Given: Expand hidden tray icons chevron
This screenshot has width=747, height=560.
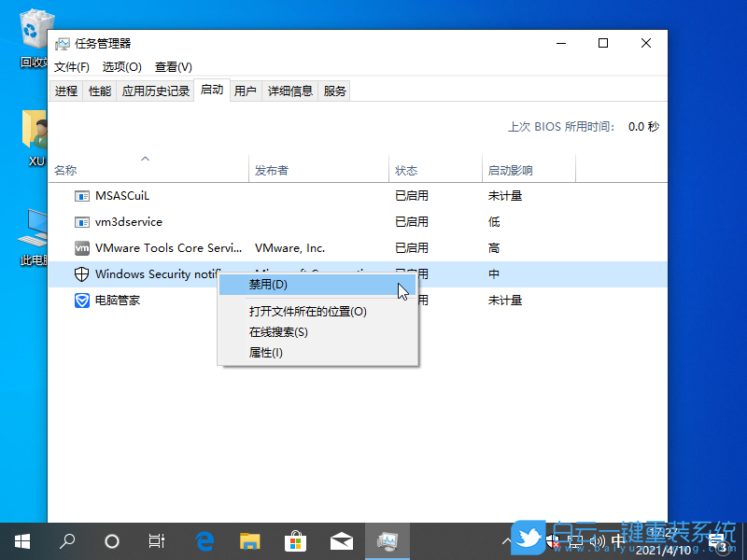Looking at the screenshot, I should [x=506, y=539].
